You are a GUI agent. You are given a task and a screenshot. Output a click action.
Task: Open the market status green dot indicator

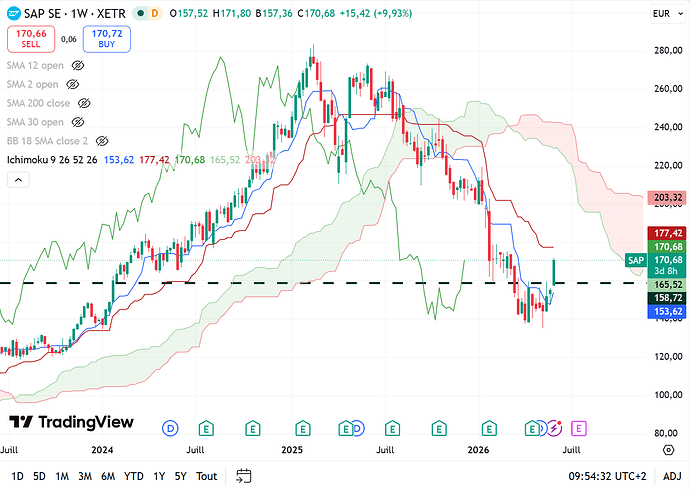click(x=140, y=14)
